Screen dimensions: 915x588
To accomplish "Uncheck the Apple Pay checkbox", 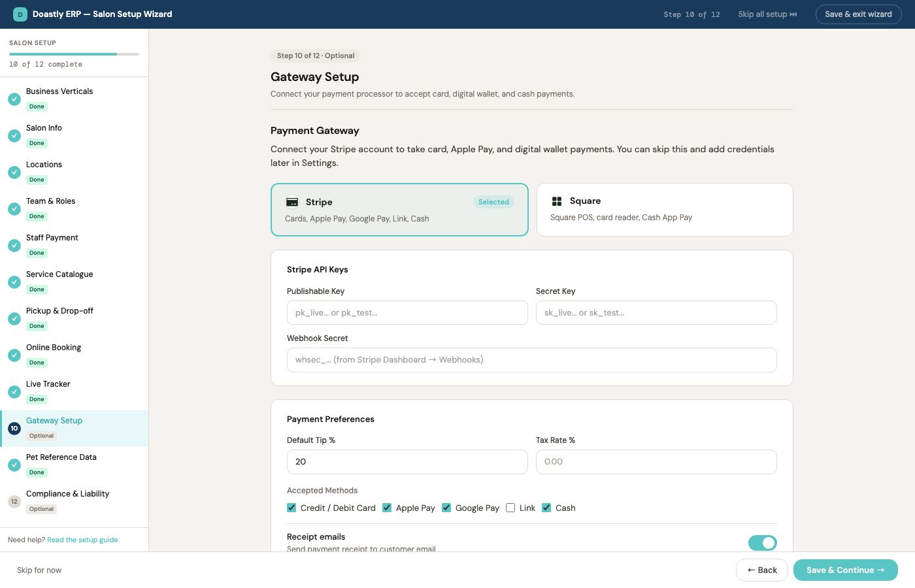I will coord(387,508).
